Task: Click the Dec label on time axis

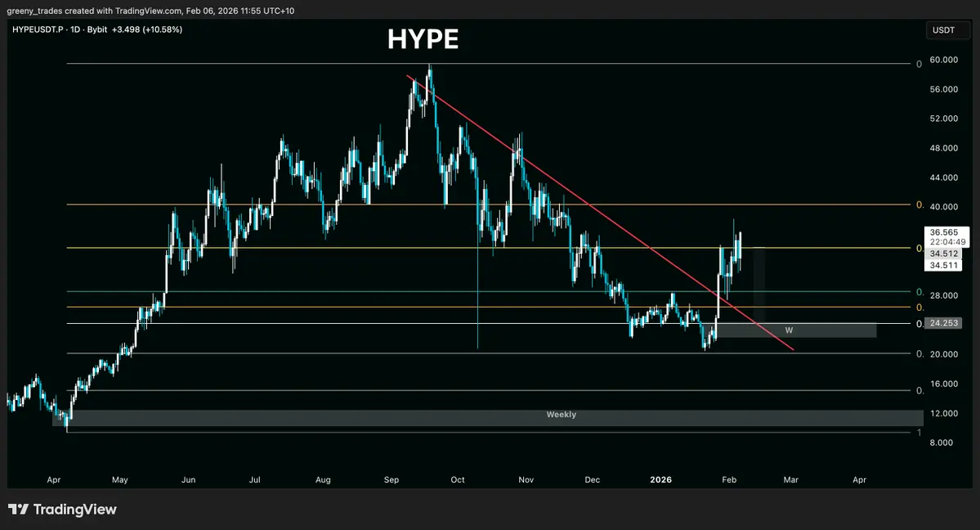Action: pos(593,480)
